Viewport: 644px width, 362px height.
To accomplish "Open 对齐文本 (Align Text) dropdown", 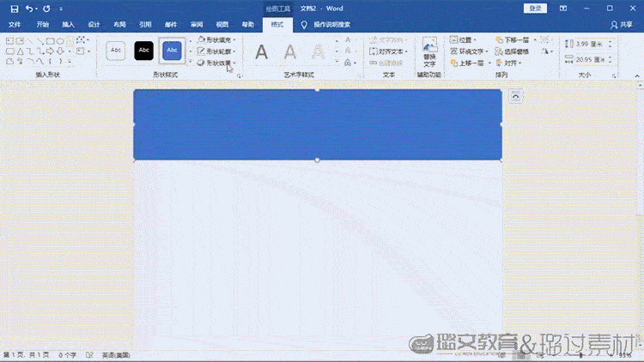I will (x=388, y=51).
